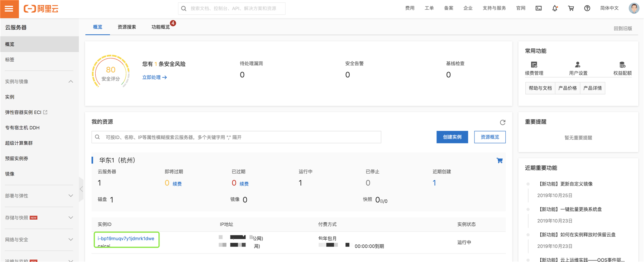The image size is (644, 262).
Task: Open external link icon beside 弹性容器实例 ECI
Action: [x=45, y=112]
